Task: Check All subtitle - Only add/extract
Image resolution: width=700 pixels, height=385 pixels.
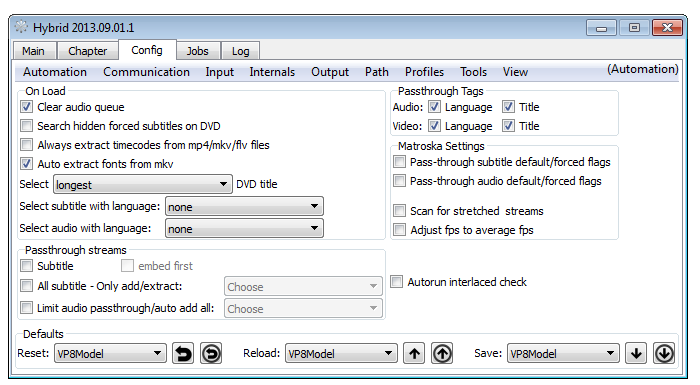Action: pyautogui.click(x=26, y=286)
